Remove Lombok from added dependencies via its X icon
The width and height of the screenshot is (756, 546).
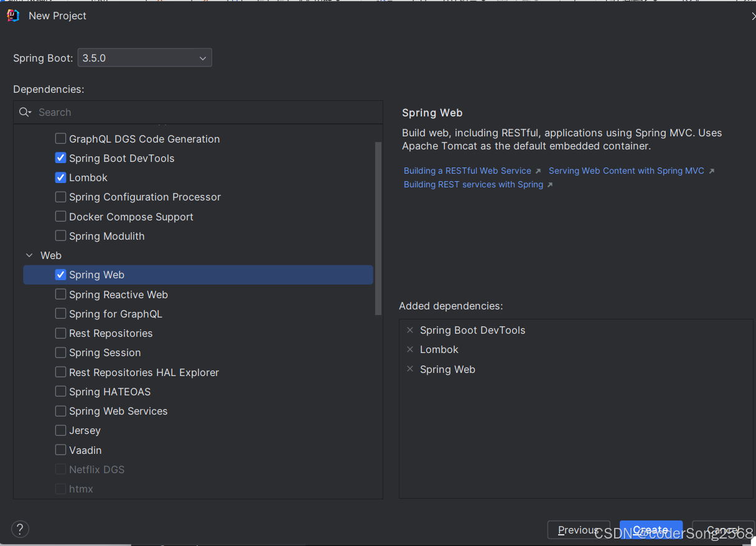[x=410, y=349]
